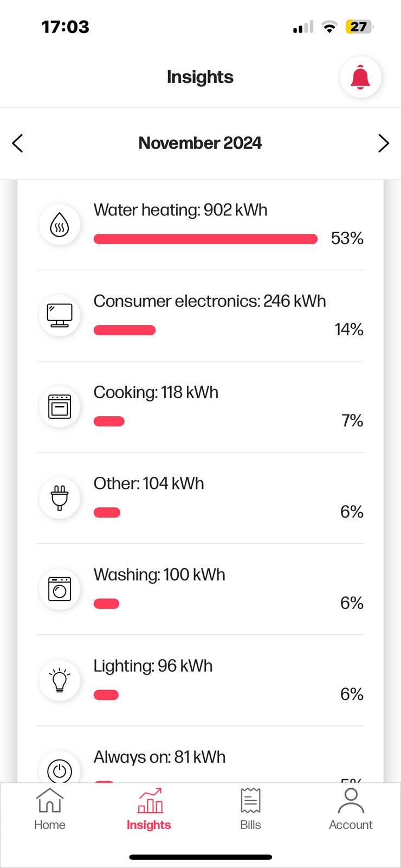This screenshot has height=868, width=401.
Task: Select the Insights tab
Action: click(x=149, y=809)
